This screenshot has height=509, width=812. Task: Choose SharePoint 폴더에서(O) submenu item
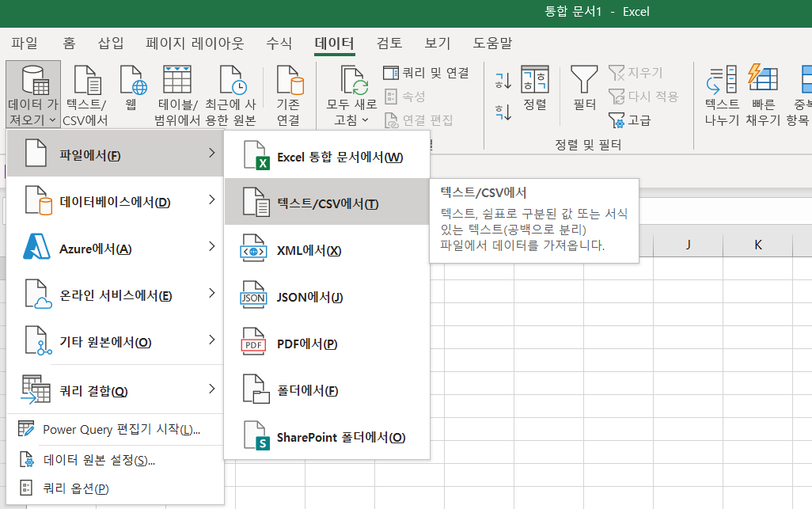pyautogui.click(x=328, y=436)
